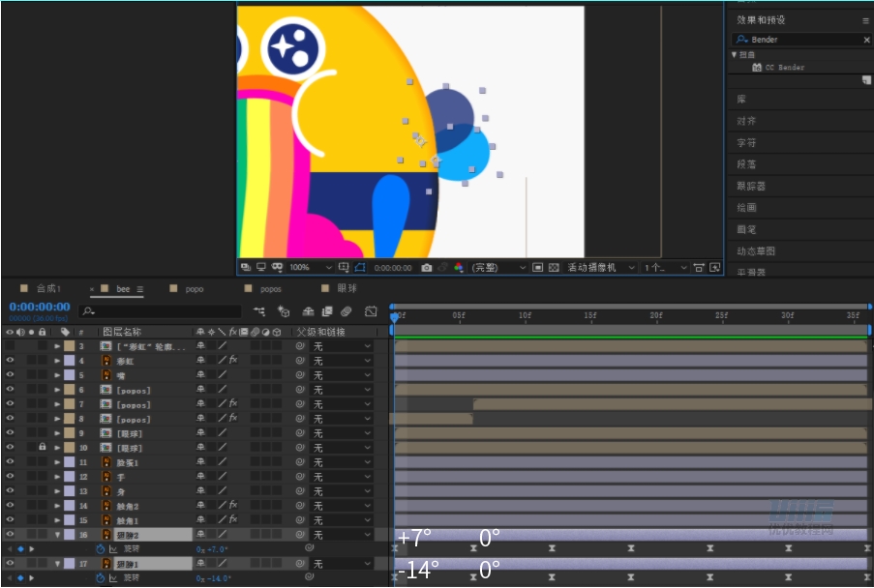This screenshot has height=588, width=874.
Task: Click the pick whip on layer 4
Action: (x=300, y=361)
